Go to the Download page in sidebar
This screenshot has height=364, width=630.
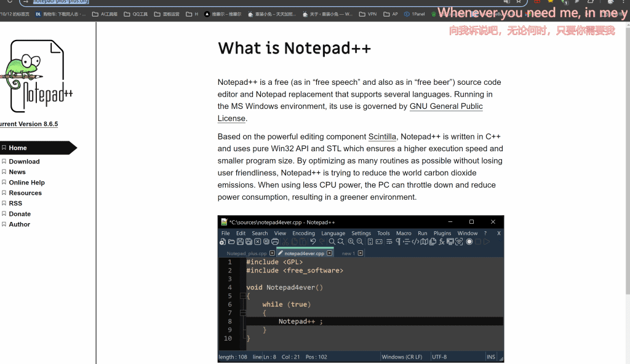24,162
